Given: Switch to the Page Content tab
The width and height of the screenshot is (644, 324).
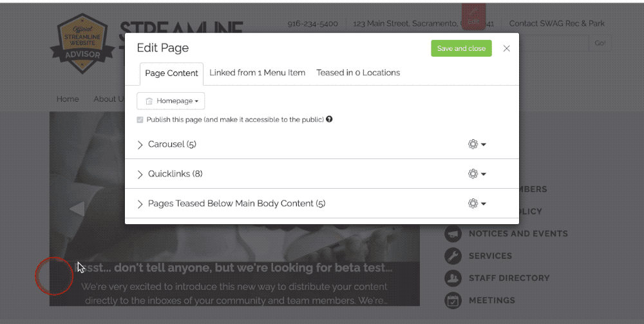Looking at the screenshot, I should click(172, 73).
